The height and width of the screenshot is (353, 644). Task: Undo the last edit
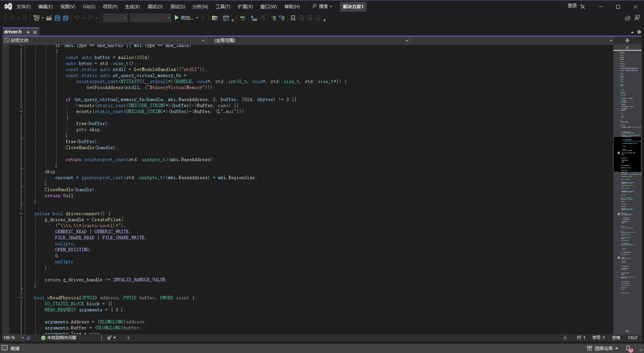pyautogui.click(x=77, y=18)
